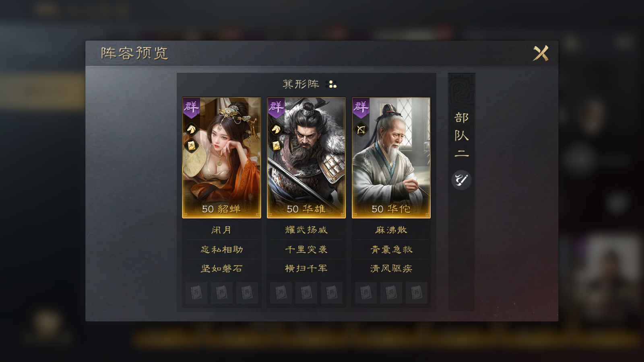Open the 清风驱疾 skill entry

point(391,268)
